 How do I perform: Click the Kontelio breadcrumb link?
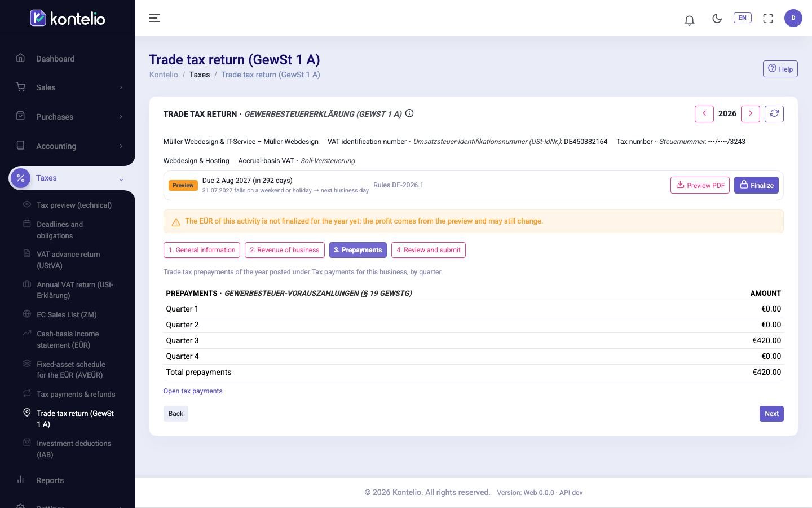pos(164,75)
